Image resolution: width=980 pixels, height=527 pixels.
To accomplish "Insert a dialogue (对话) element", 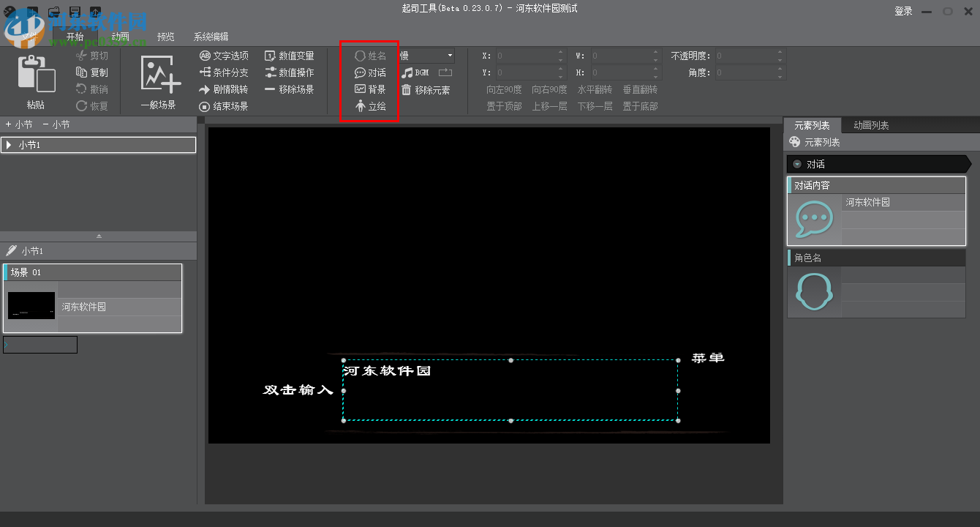I will 371,72.
